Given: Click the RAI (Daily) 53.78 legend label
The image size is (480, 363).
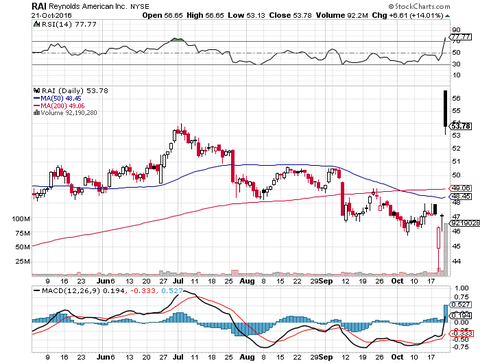Looking at the screenshot, I should [74, 91].
